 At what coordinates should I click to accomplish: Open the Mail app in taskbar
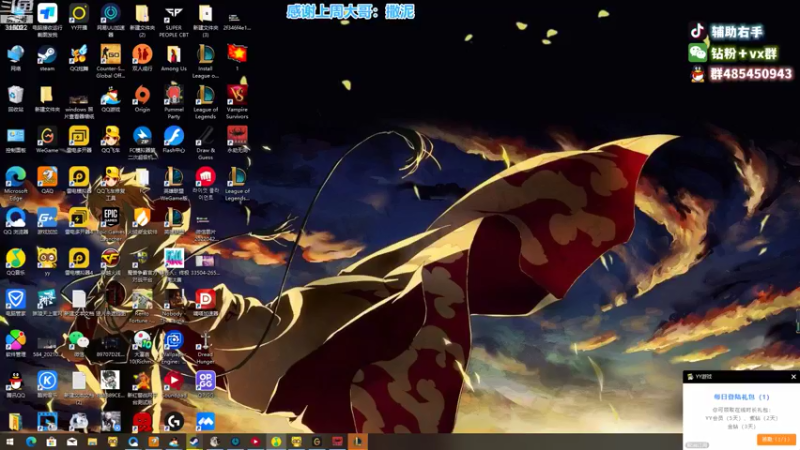tap(72, 442)
